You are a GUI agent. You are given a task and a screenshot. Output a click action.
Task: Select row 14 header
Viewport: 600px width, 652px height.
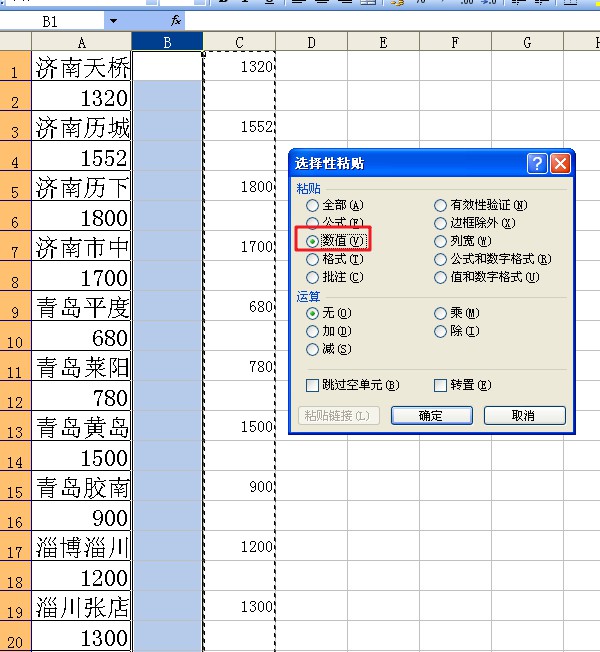click(x=15, y=455)
